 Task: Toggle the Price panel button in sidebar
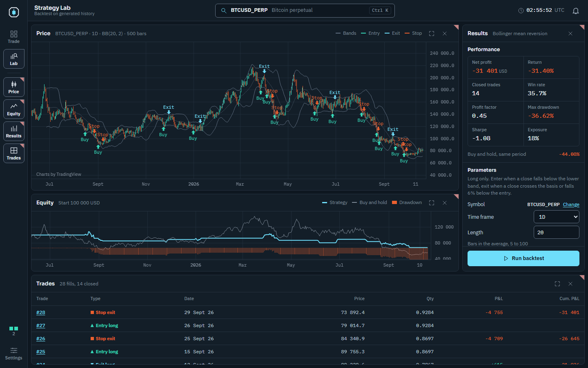tap(14, 87)
